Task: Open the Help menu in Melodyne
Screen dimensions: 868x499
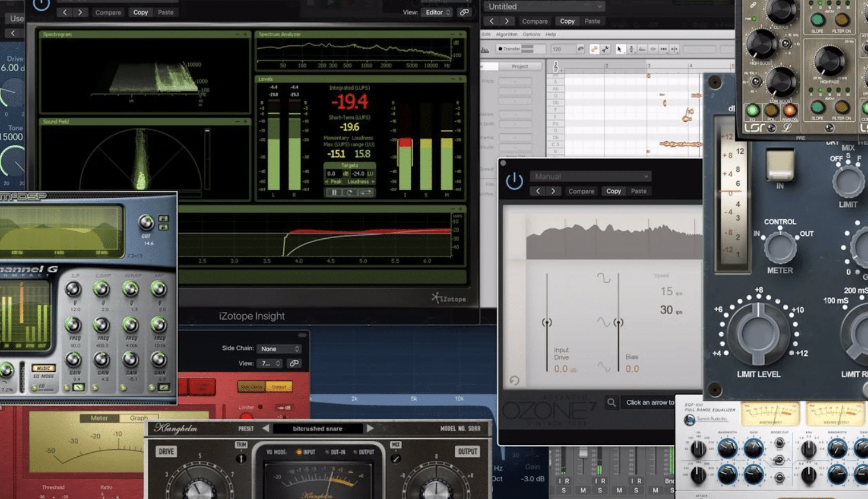Action: click(x=550, y=34)
